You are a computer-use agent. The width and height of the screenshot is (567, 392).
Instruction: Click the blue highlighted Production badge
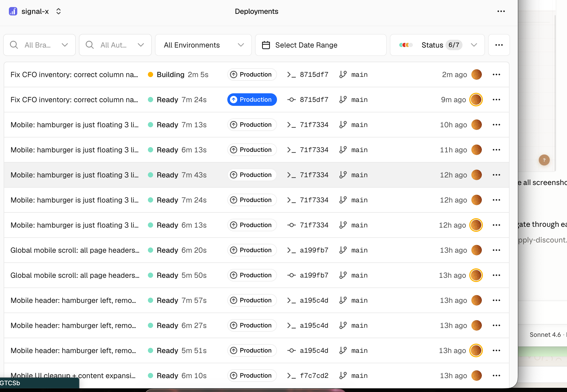[x=252, y=100]
